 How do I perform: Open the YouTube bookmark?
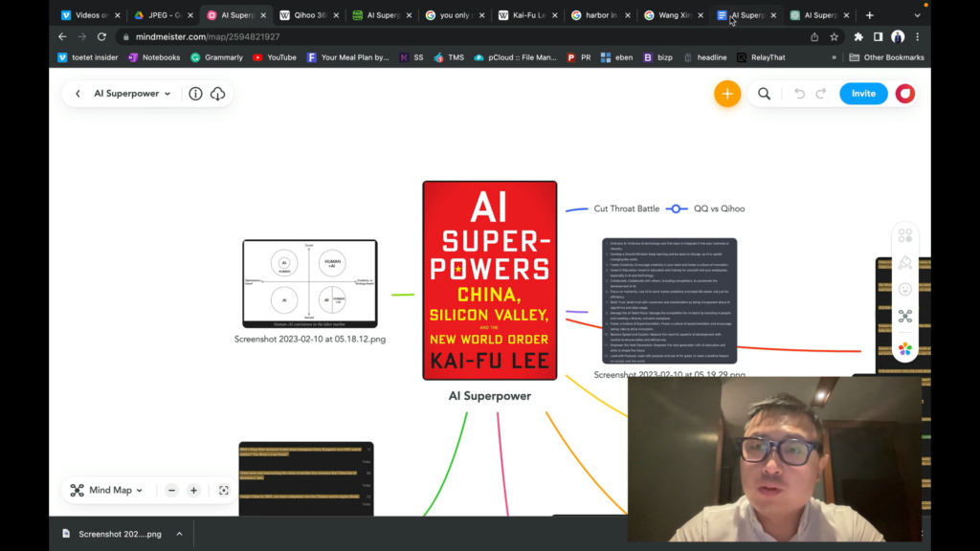(275, 57)
